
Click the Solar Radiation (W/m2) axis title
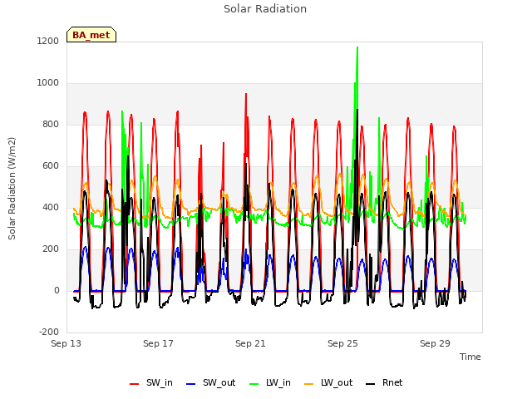pyautogui.click(x=12, y=189)
